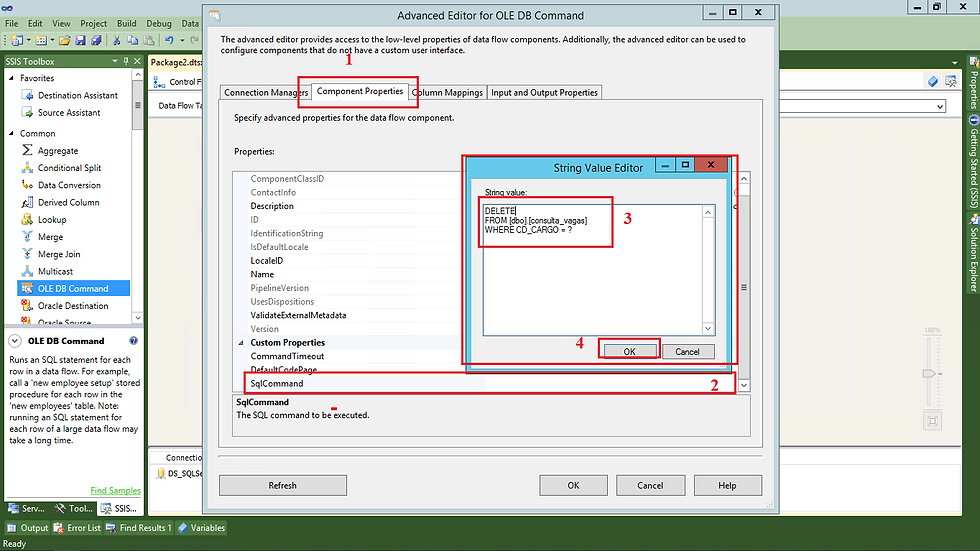
Task: Pin the SSIS Toolbox panel
Action: pyautogui.click(x=126, y=61)
